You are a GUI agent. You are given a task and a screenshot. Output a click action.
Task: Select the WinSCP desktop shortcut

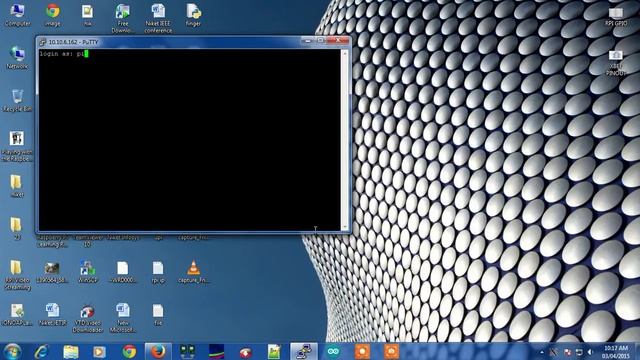(x=87, y=272)
